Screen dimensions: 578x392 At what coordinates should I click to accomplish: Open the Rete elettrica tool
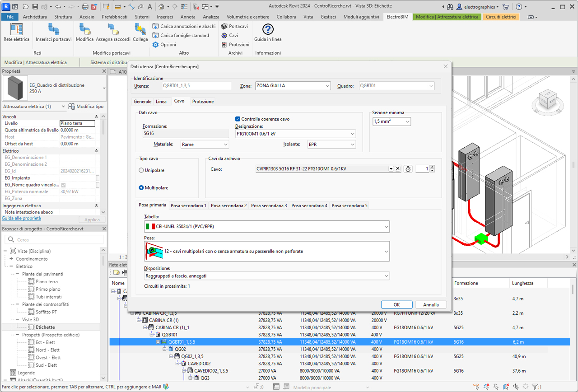(x=16, y=33)
